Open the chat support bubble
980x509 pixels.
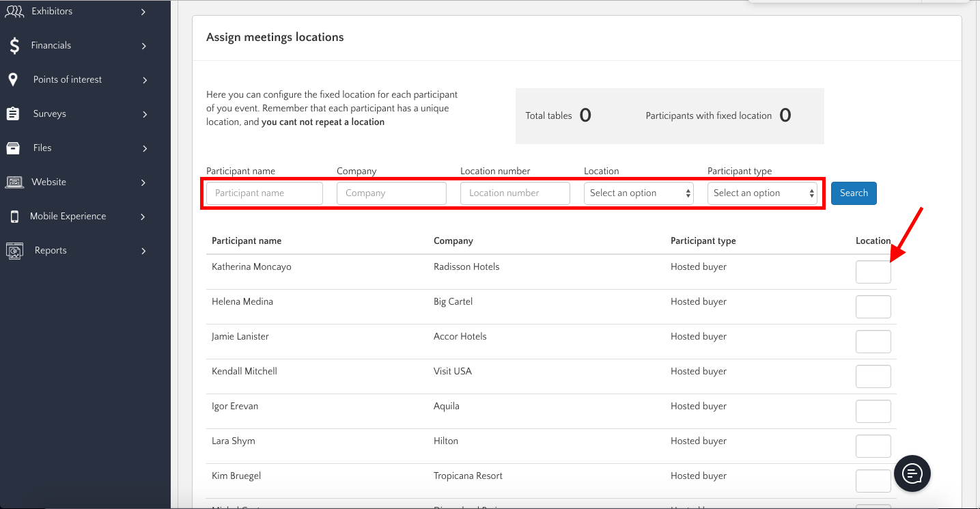[x=912, y=473]
